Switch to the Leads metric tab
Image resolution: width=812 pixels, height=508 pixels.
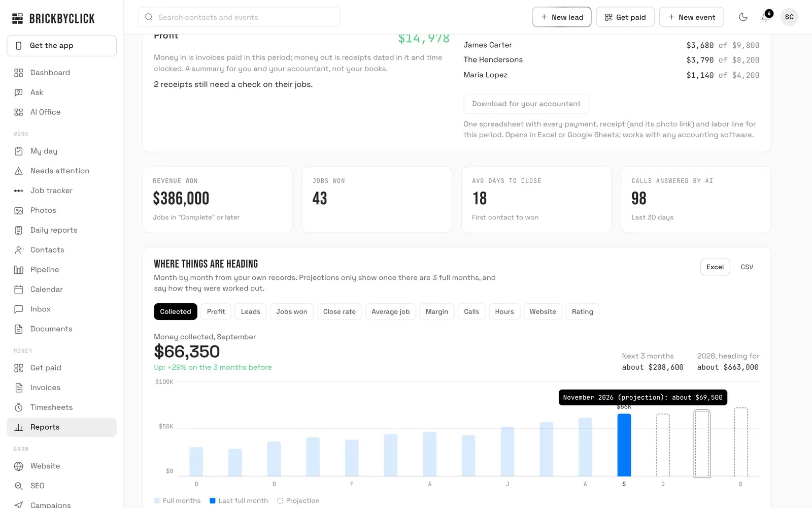point(251,312)
